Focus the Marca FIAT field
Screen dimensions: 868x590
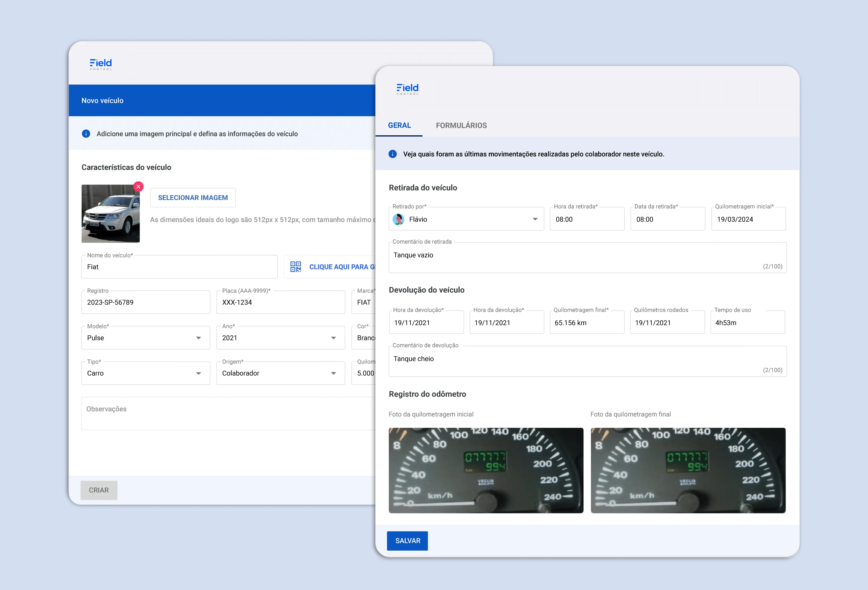pyautogui.click(x=363, y=302)
